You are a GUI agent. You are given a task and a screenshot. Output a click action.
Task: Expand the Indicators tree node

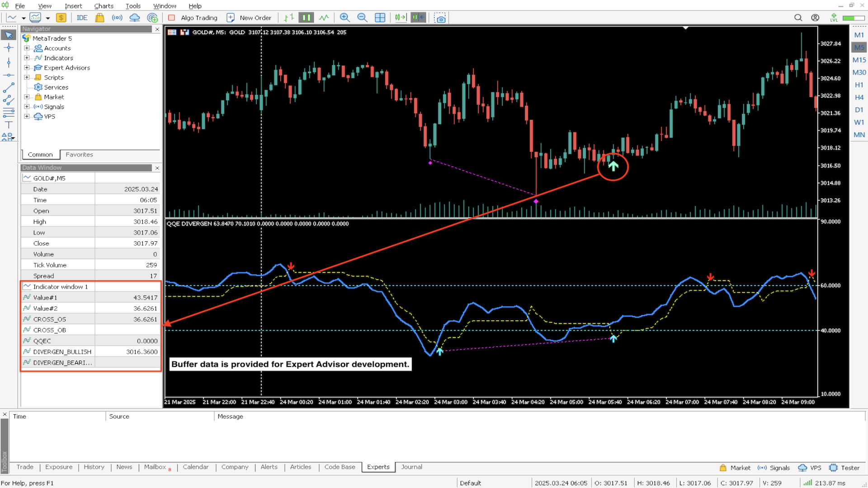27,58
